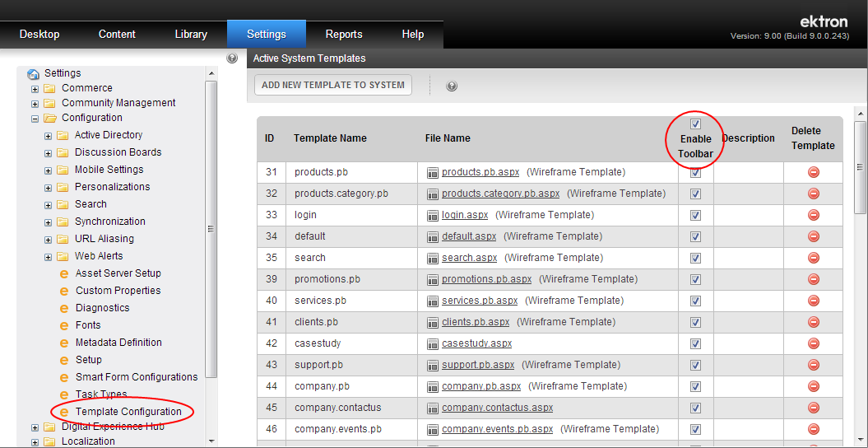This screenshot has width=868, height=448.
Task: Delete the search template row
Action: point(813,258)
